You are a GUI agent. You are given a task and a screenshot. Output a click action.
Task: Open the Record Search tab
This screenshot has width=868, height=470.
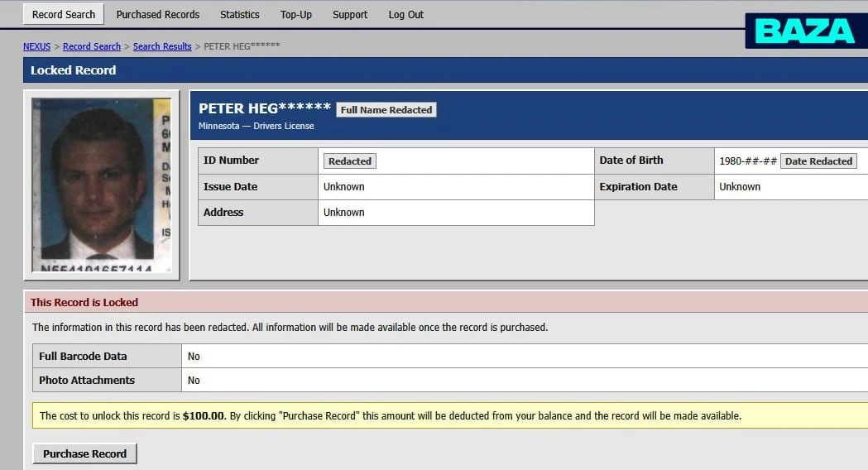(x=63, y=14)
